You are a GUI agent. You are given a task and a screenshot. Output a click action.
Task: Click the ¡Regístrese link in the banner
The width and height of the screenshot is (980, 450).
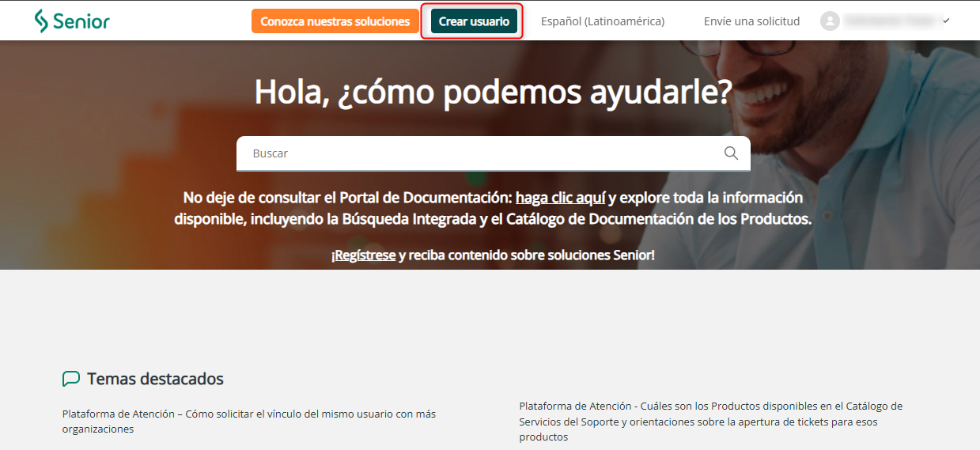(x=364, y=255)
